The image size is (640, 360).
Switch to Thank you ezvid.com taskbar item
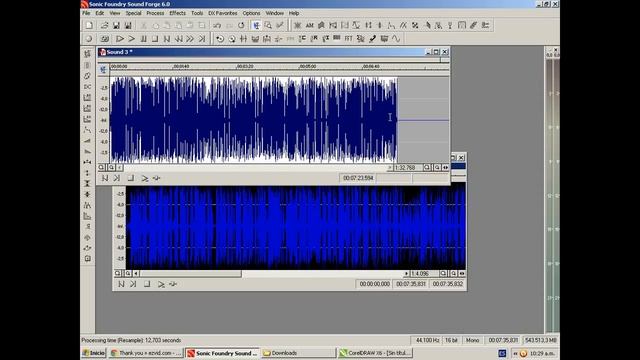(146, 353)
